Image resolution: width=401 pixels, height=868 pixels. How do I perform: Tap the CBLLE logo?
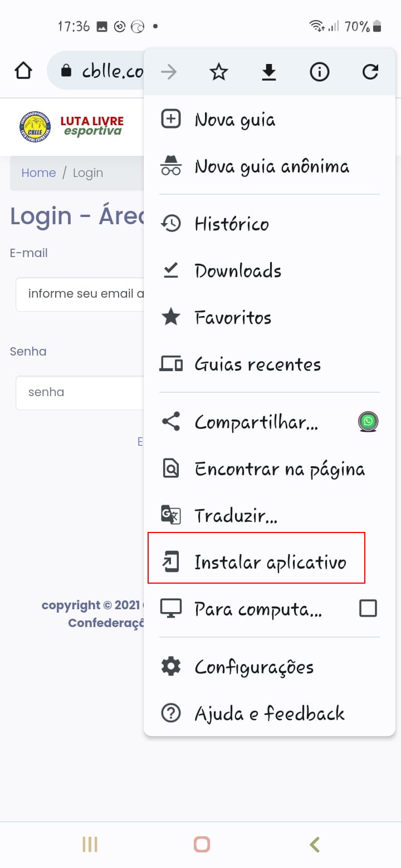35,126
